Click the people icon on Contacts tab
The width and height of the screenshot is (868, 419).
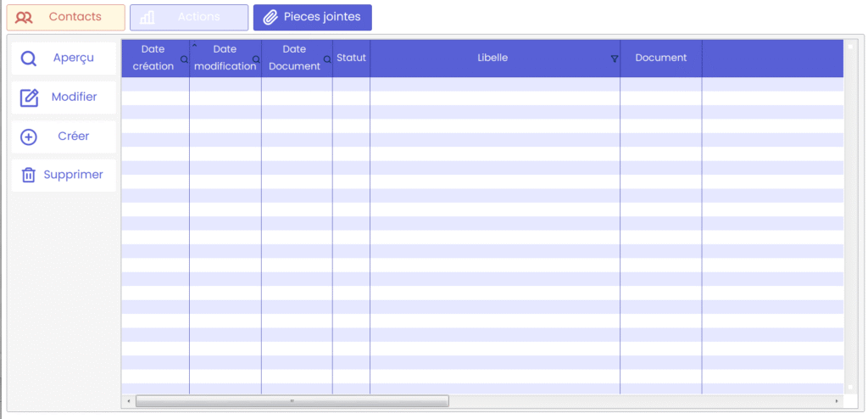(x=25, y=18)
